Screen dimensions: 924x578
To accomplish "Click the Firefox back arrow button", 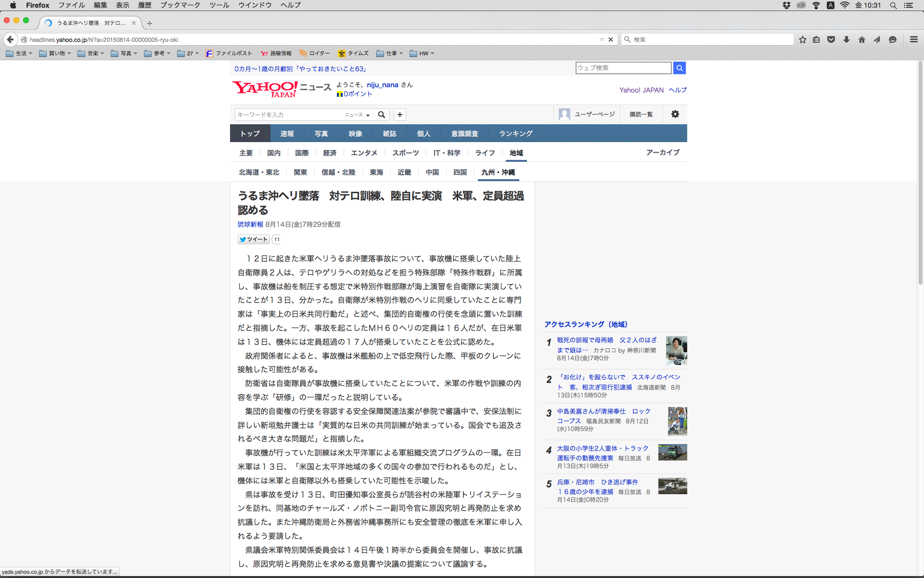I will point(10,39).
